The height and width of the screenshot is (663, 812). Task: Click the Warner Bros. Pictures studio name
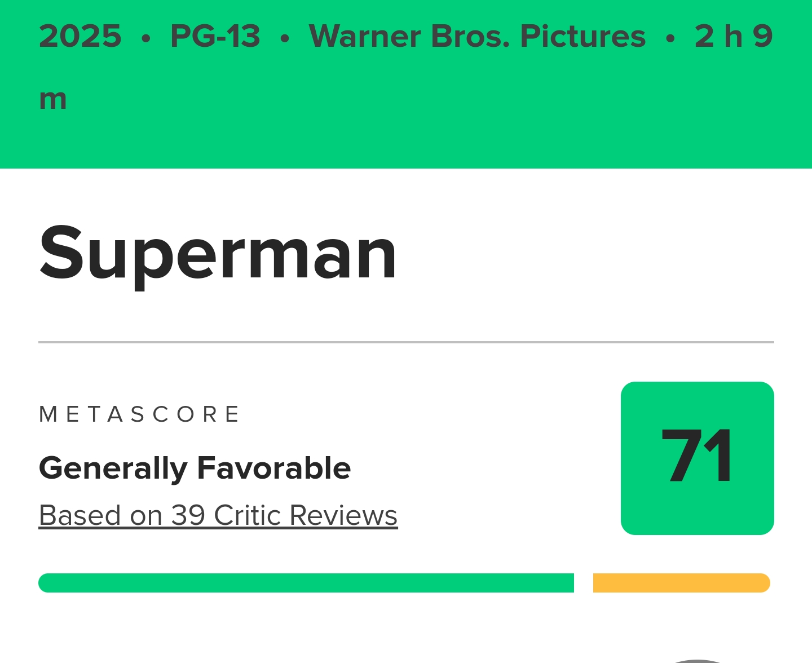(x=477, y=36)
